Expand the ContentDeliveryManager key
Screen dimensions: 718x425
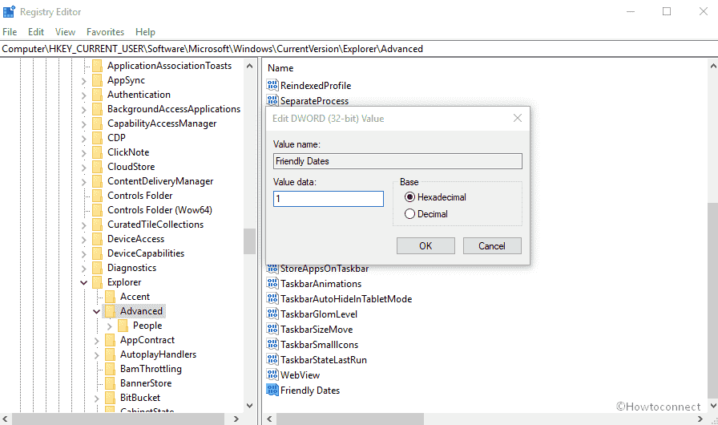[x=83, y=182]
